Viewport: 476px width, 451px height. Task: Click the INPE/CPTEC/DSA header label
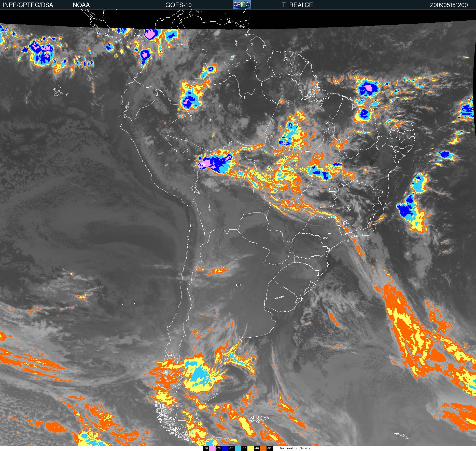pos(28,5)
